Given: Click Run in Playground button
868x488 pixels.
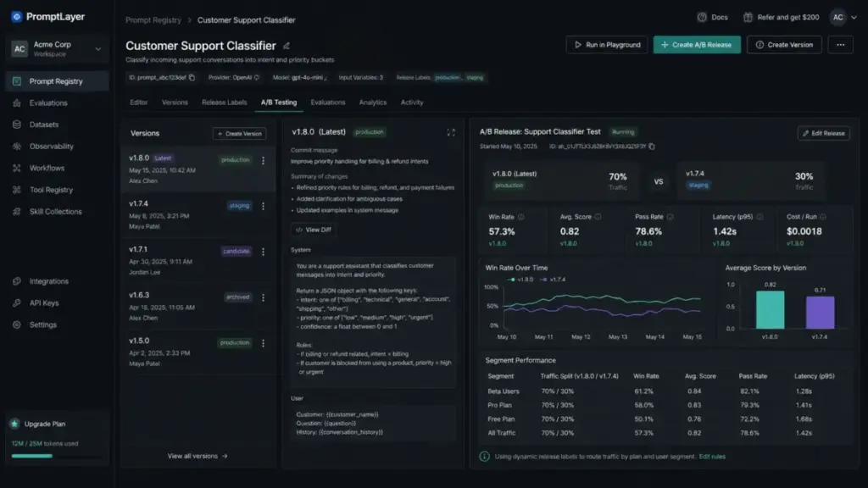Looking at the screenshot, I should click(x=607, y=45).
